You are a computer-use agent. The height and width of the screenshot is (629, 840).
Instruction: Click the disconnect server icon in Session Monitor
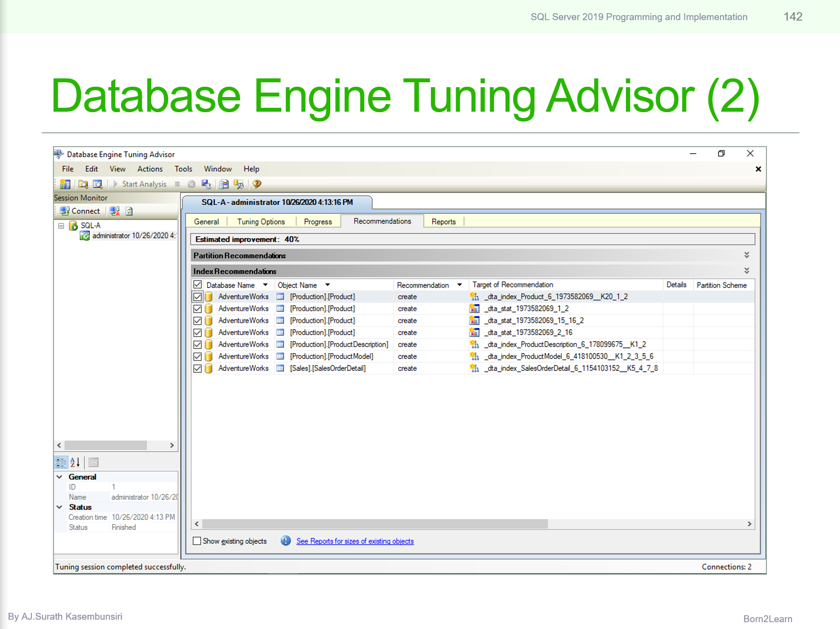point(115,211)
